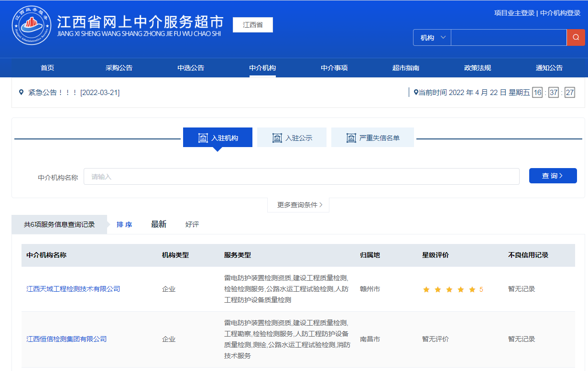Open 江西天域工程检测技术有限公司 details link
588x371 pixels.
click(x=73, y=289)
